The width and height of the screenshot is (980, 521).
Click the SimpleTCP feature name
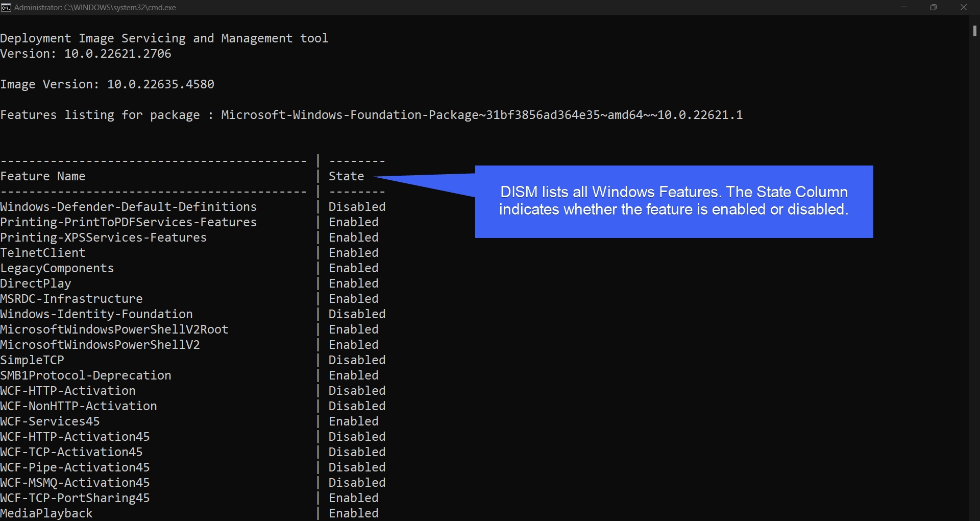[32, 360]
